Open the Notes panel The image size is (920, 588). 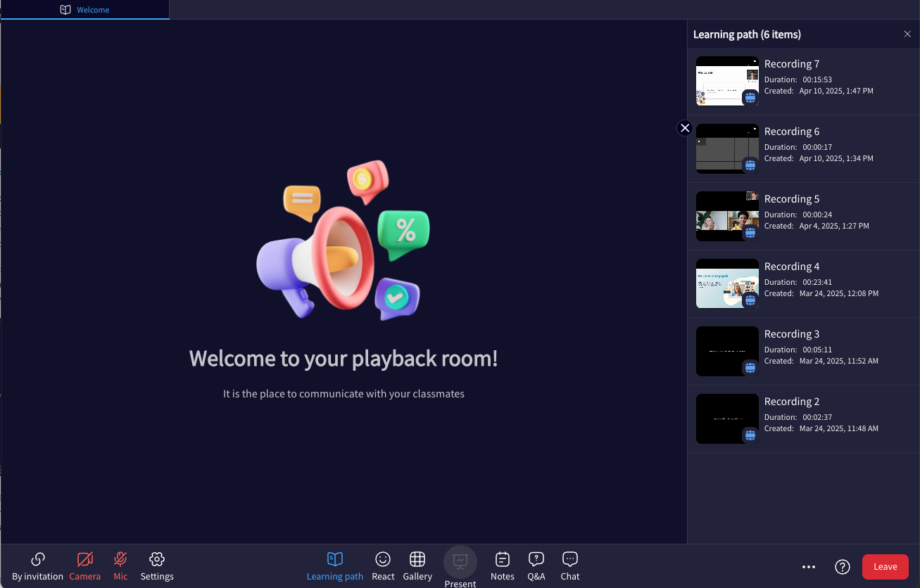tap(503, 566)
